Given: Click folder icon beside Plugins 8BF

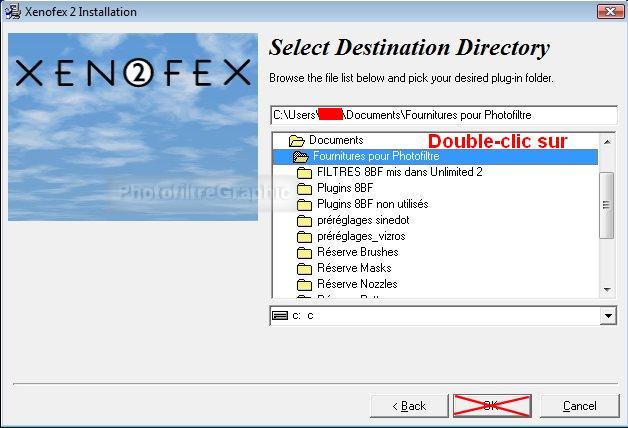Looking at the screenshot, I should point(304,189).
